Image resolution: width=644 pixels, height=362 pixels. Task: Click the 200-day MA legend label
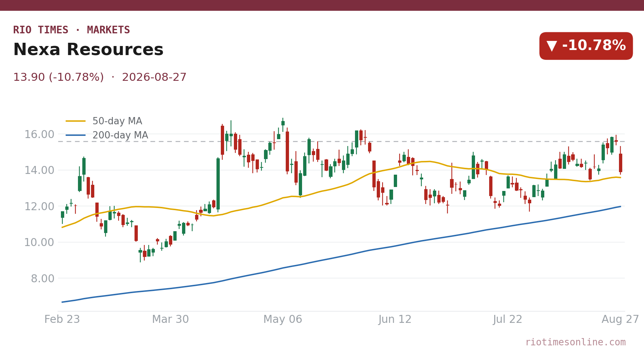pyautogui.click(x=120, y=136)
